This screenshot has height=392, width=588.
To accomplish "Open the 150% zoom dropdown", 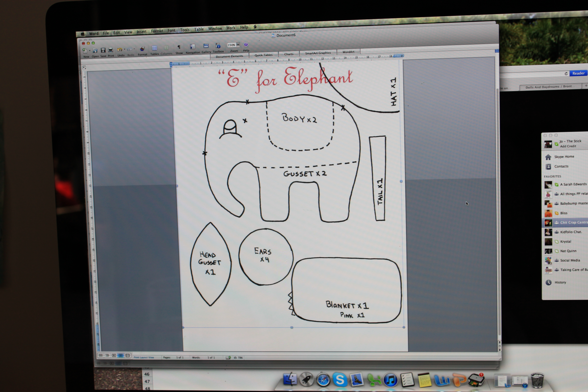I will tap(238, 45).
